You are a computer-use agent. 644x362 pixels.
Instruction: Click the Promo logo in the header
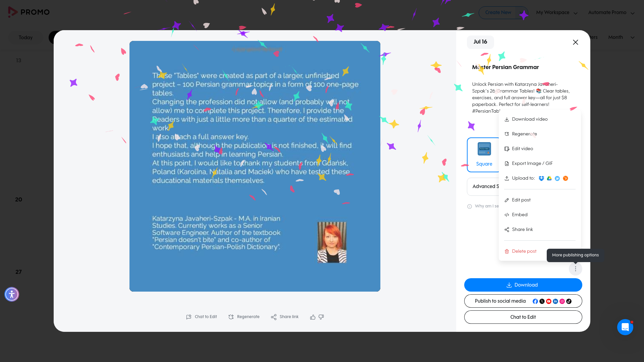(x=29, y=12)
